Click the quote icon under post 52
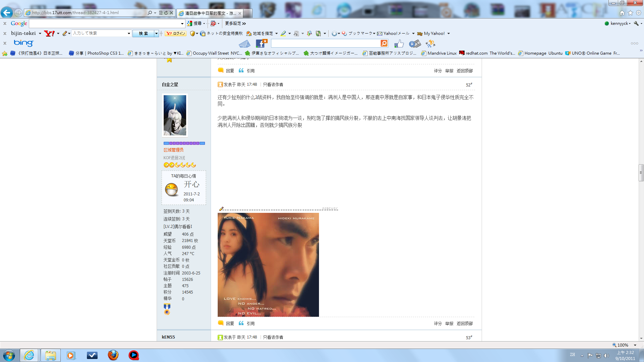Screen dimensions: 644x362 (241, 323)
